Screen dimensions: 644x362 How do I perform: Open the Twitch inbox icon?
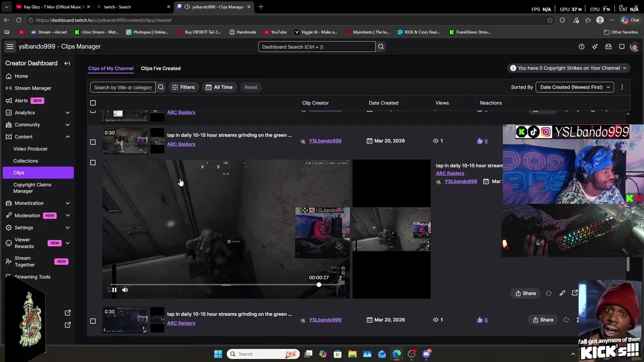click(x=608, y=47)
